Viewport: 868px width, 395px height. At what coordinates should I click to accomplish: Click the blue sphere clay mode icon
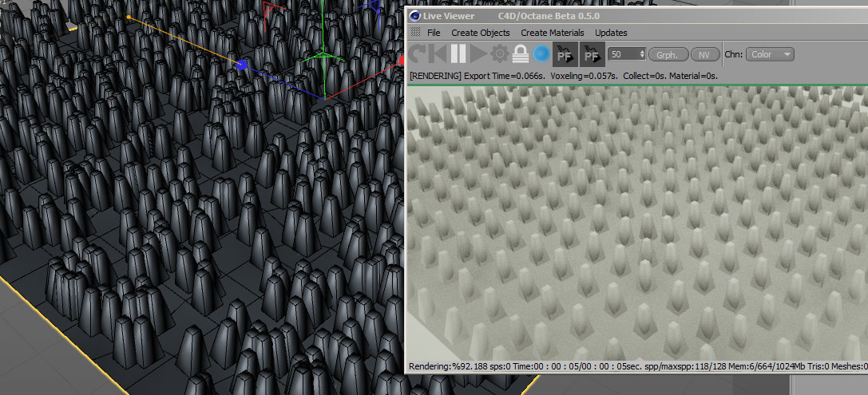pos(542,54)
